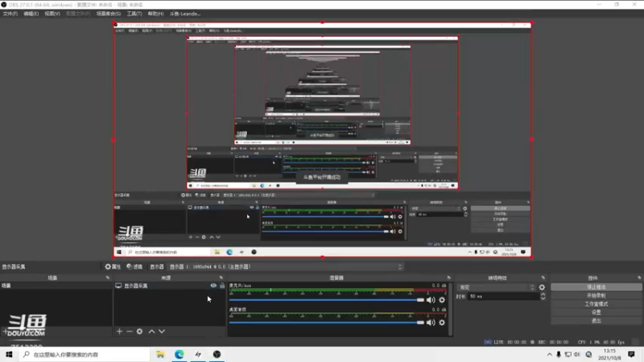Increase transition duration with up stepper

(543, 294)
